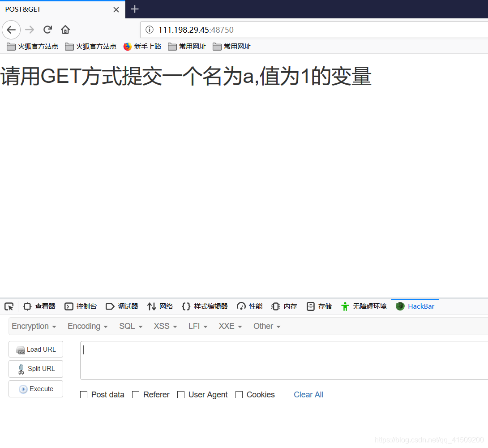Select the HackBar devtools tab
488x448 pixels.
click(415, 307)
